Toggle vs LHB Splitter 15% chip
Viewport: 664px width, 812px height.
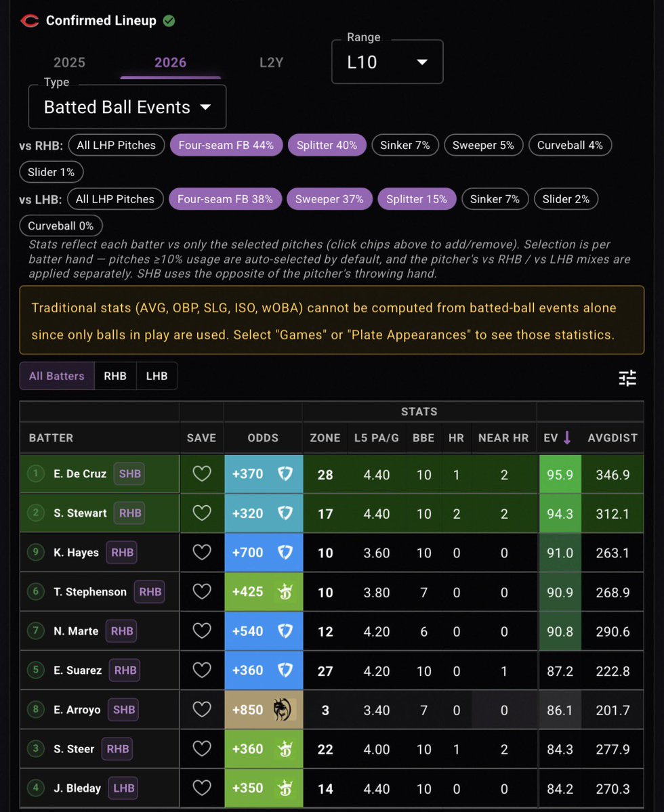[x=417, y=199]
